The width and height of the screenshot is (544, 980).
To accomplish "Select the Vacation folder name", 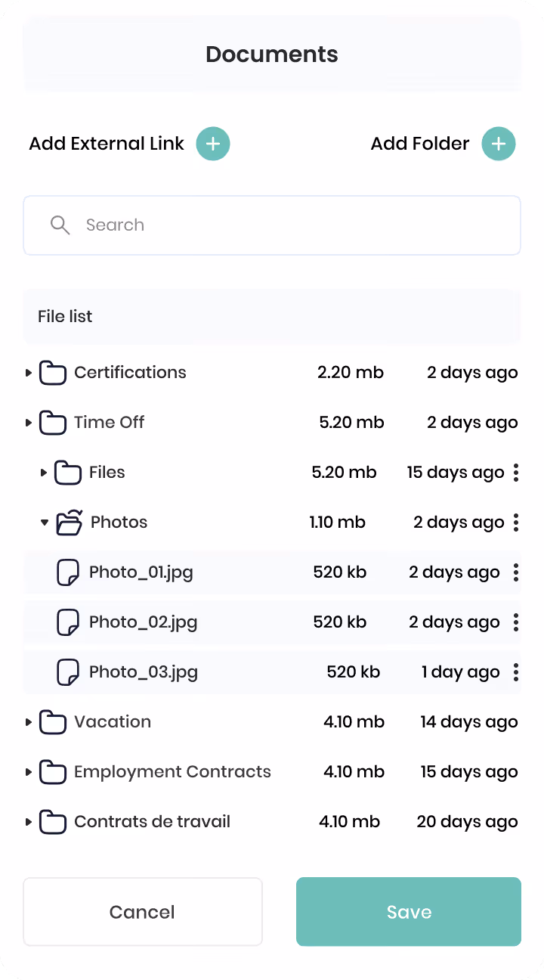I will tap(113, 722).
